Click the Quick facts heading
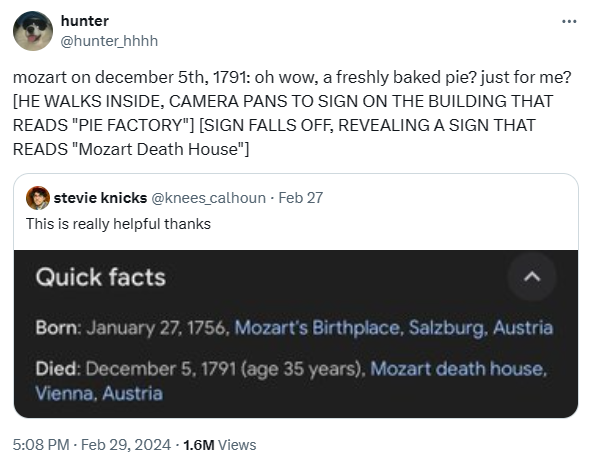Image resolution: width=592 pixels, height=464 pixels. (x=101, y=277)
